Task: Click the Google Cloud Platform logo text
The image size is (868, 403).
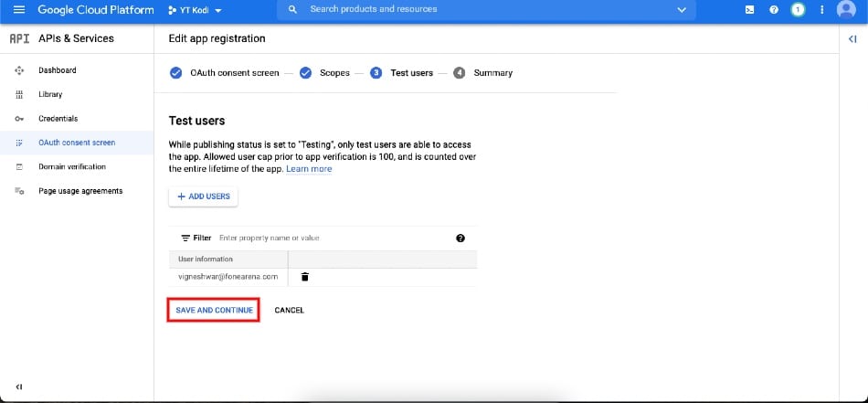Action: coord(96,9)
